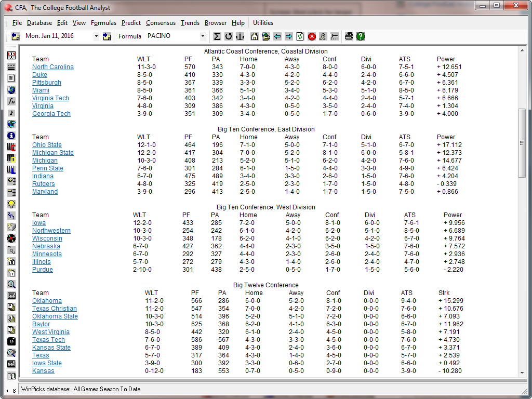Open help via green question mark icon

click(x=361, y=36)
